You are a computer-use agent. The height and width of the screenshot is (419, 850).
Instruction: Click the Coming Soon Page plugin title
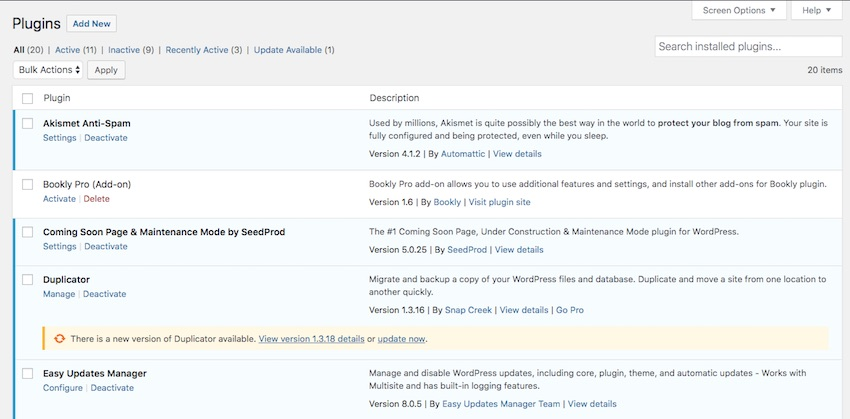coord(164,232)
